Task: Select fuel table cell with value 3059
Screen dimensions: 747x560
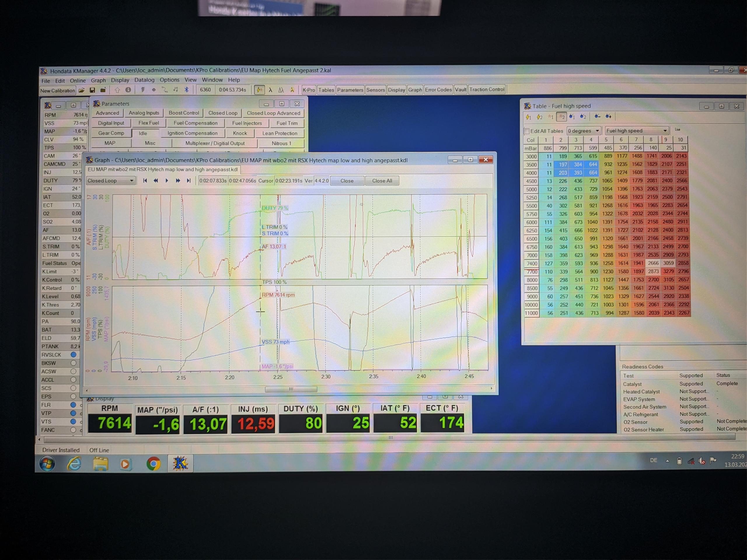Action: click(x=668, y=263)
